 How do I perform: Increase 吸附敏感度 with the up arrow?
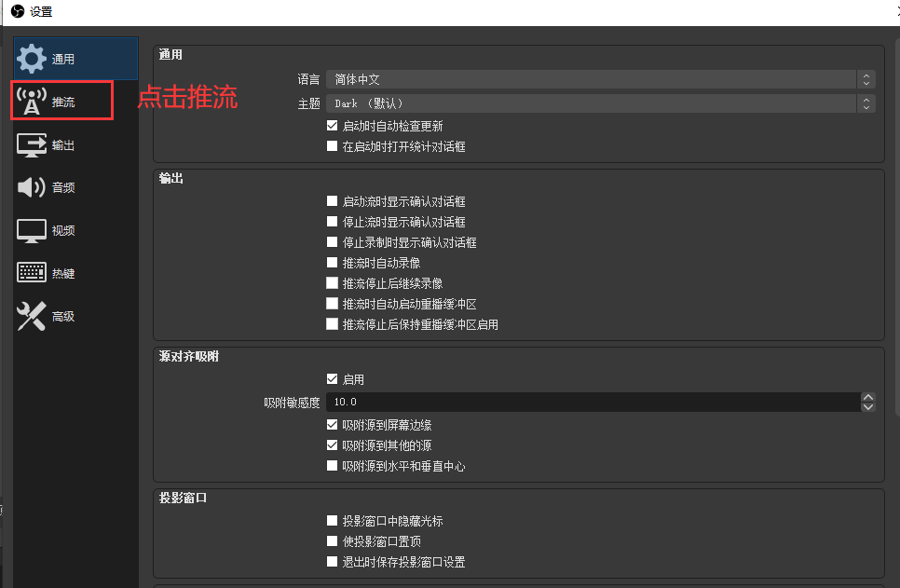coord(868,397)
